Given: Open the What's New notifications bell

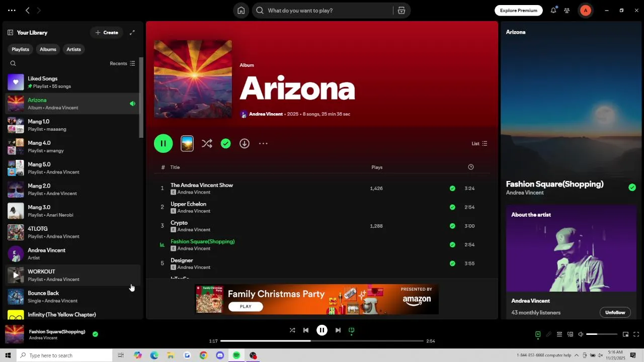Looking at the screenshot, I should [x=553, y=11].
